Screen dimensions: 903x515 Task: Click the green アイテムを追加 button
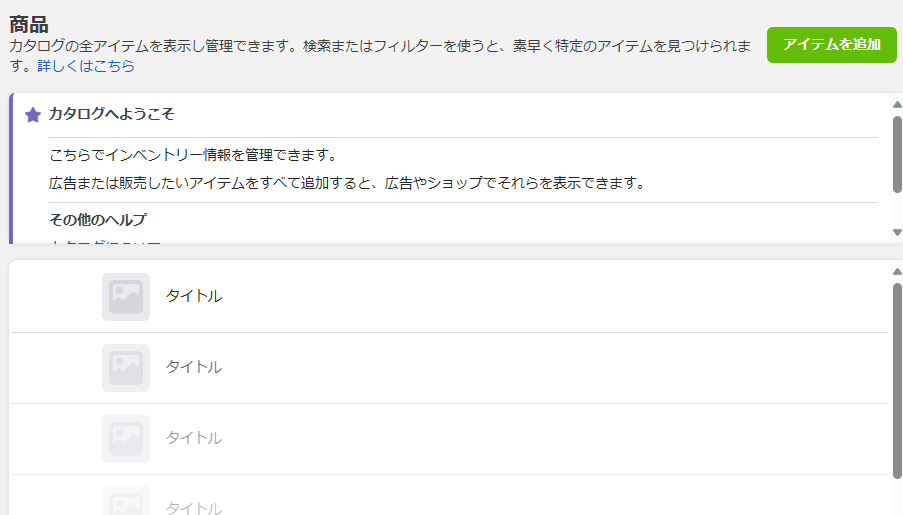coord(832,44)
